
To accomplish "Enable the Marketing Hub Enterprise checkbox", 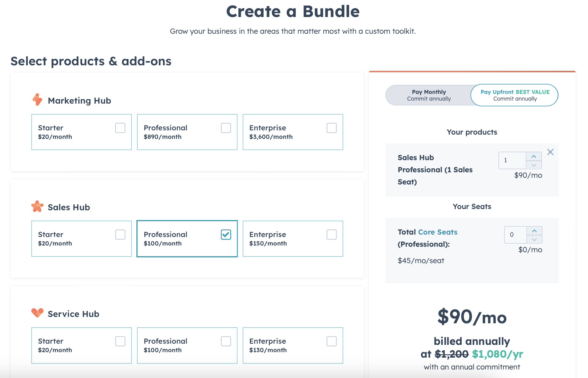I will 331,128.
